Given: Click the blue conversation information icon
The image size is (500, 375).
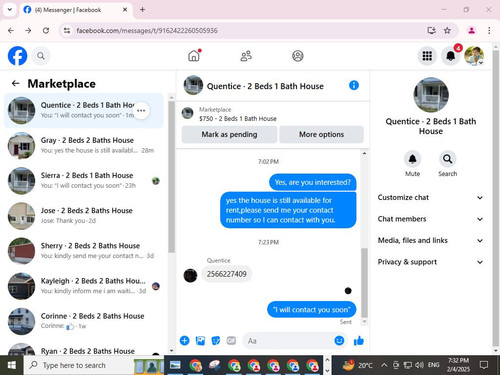Looking at the screenshot, I should pos(354,85).
